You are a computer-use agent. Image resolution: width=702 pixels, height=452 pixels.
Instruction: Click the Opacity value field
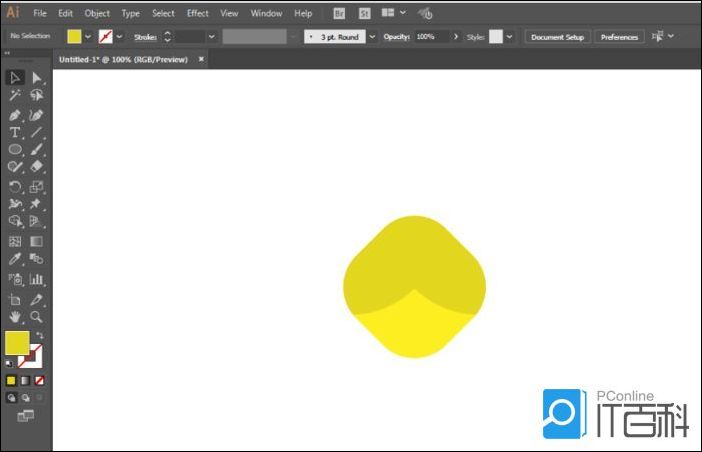point(432,37)
